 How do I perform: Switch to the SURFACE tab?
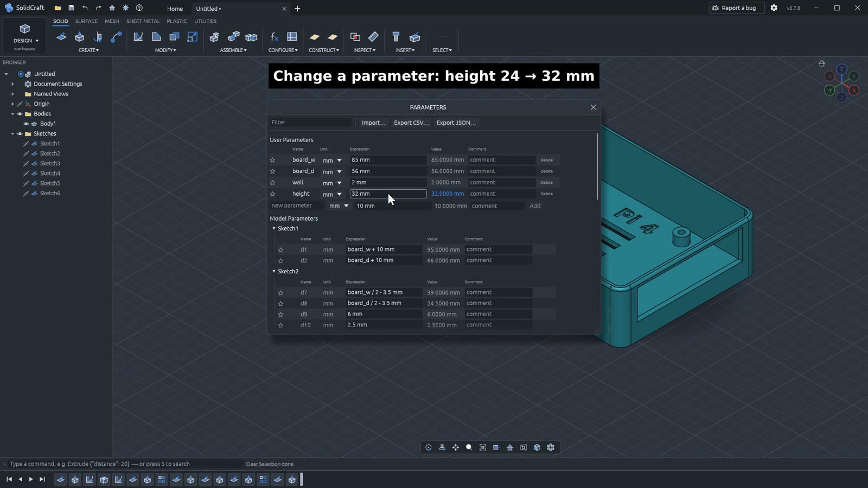coord(86,21)
